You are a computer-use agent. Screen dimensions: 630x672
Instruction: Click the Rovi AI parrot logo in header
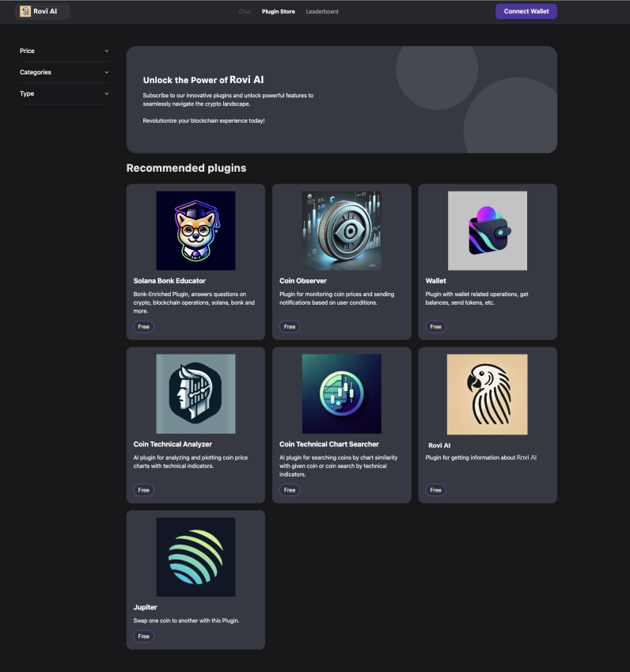coord(25,11)
